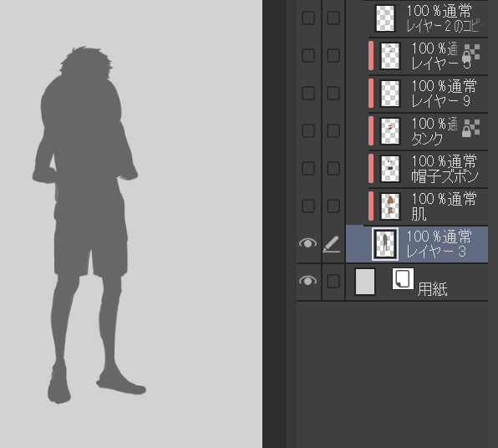Viewport: 498px width, 448px height.
Task: Select the layer name タンク
Action: coord(427,139)
